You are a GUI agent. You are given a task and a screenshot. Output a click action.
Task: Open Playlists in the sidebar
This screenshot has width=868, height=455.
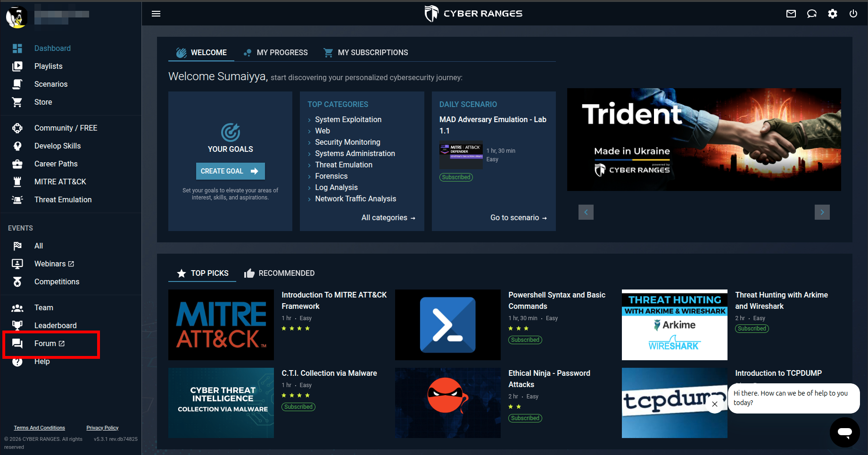[48, 66]
